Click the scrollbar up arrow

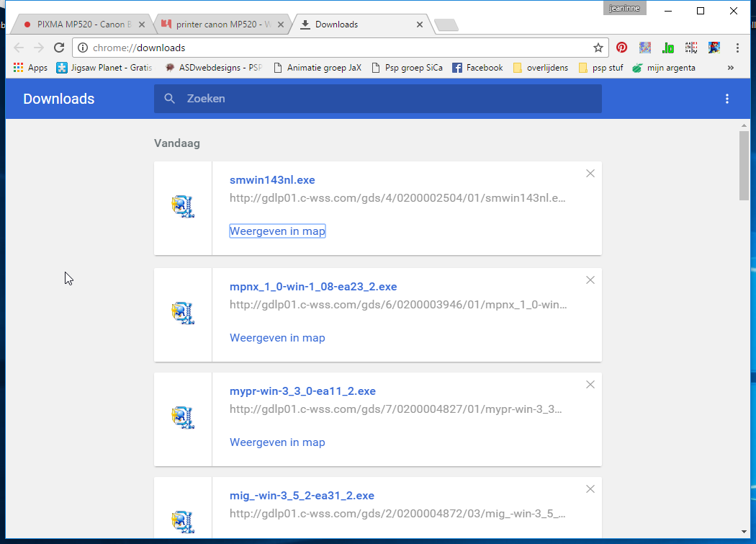point(744,125)
